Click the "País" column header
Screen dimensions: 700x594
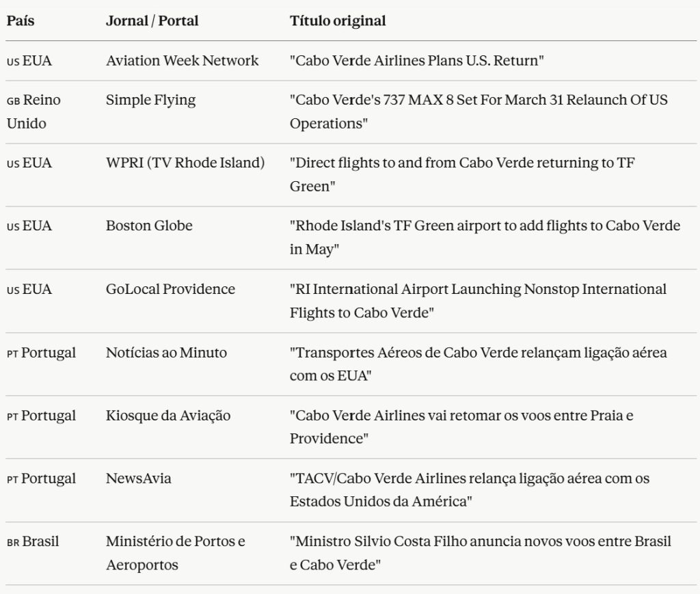click(21, 21)
